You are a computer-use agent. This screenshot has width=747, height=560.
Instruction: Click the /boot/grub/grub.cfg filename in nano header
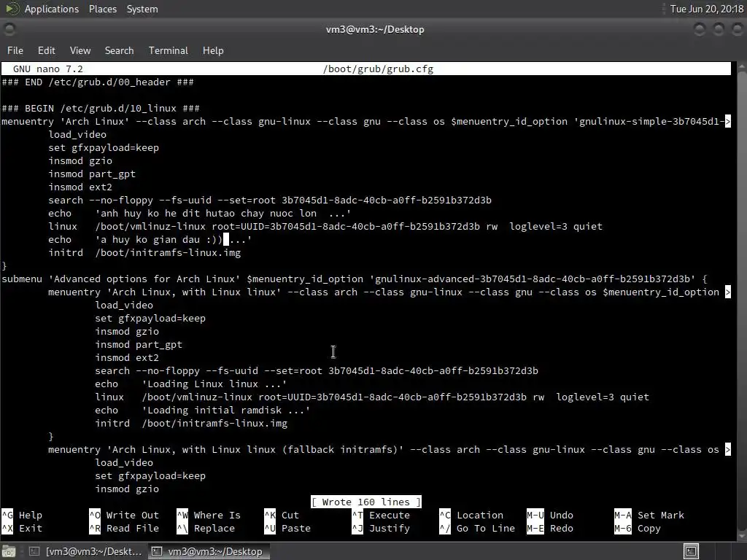(x=379, y=69)
